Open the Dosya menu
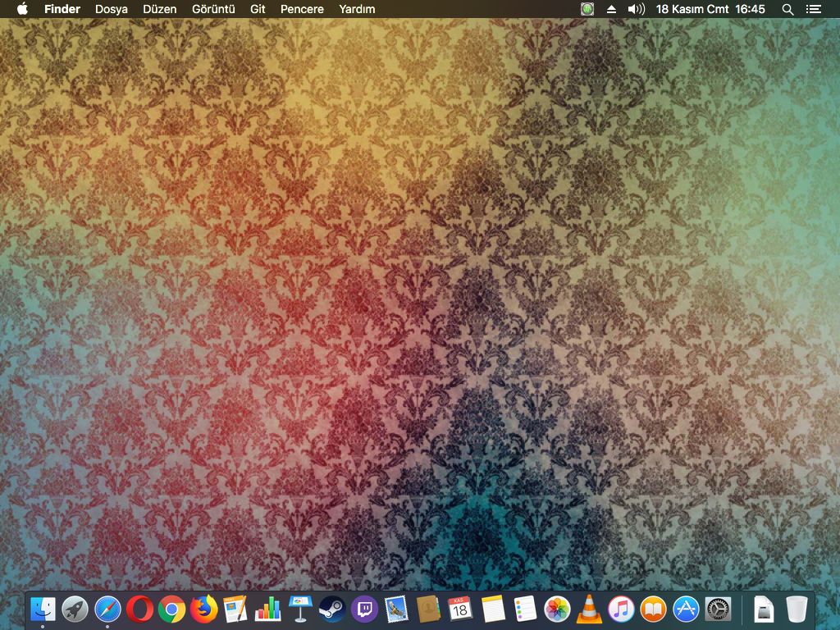 112,9
